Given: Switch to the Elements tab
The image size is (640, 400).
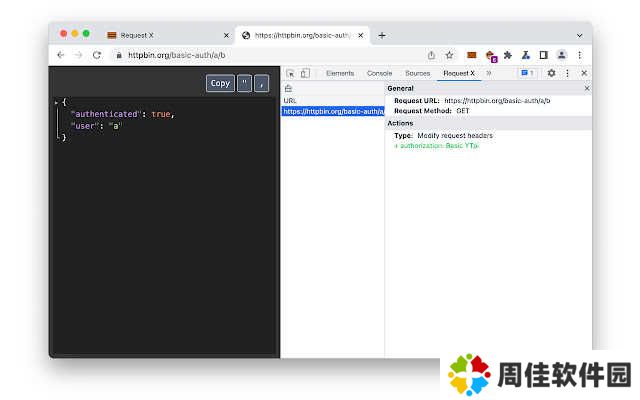Looking at the screenshot, I should (340, 73).
